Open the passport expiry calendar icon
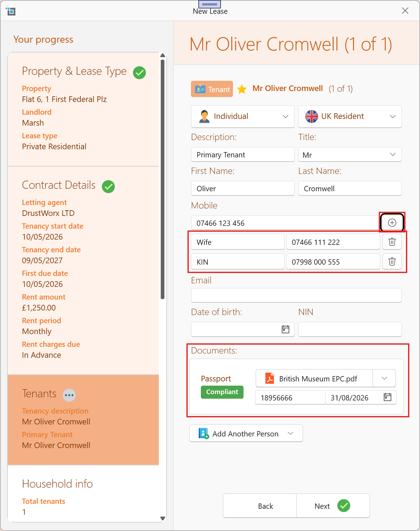The image size is (420, 531). (x=388, y=397)
